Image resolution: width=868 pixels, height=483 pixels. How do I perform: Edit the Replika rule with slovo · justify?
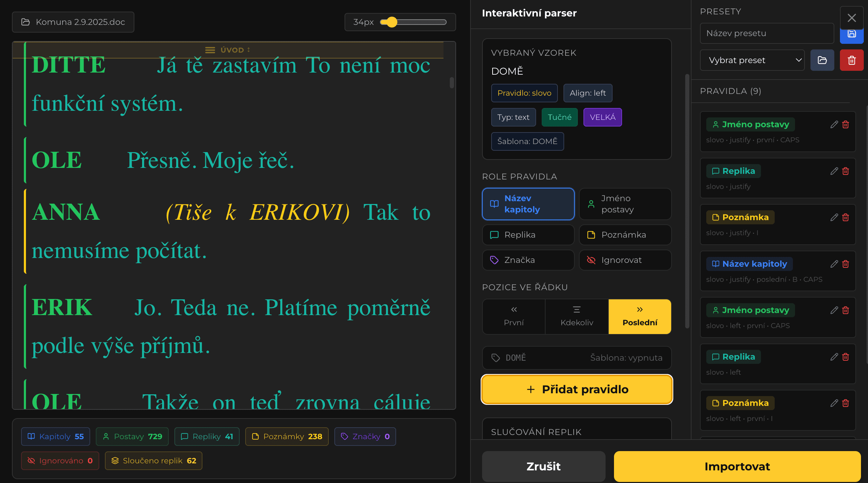834,171
